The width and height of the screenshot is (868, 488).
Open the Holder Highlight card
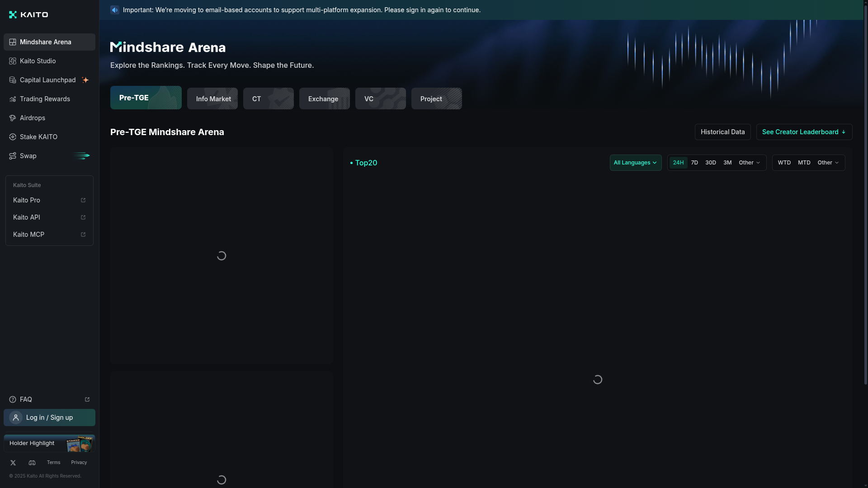tap(49, 443)
